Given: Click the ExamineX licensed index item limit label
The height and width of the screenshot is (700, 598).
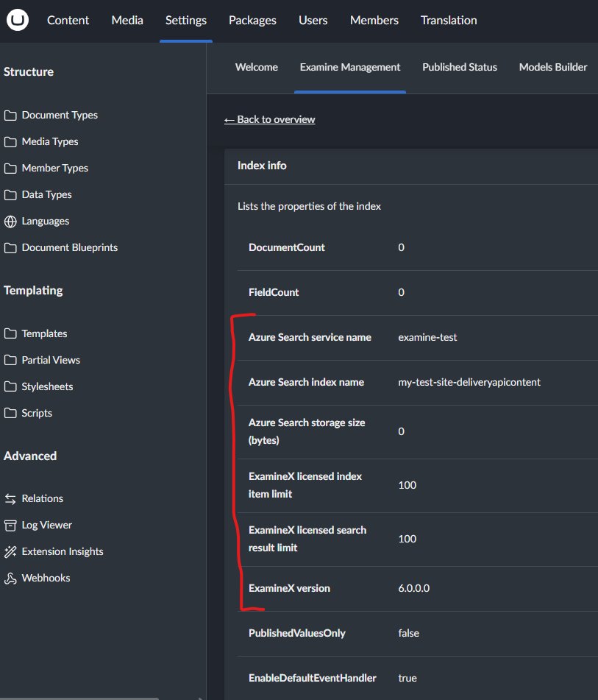Looking at the screenshot, I should tap(305, 485).
